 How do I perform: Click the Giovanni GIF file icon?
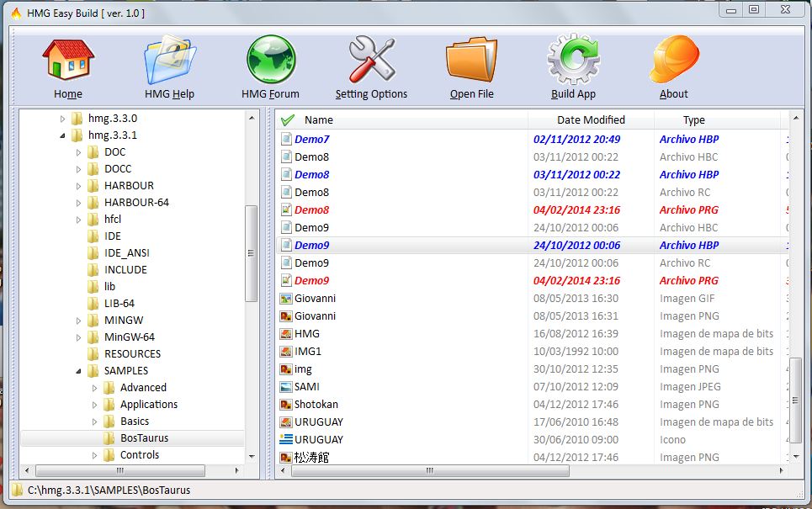click(286, 299)
